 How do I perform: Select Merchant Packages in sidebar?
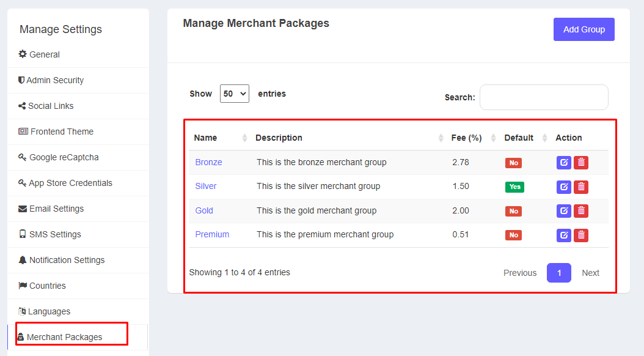coord(64,337)
